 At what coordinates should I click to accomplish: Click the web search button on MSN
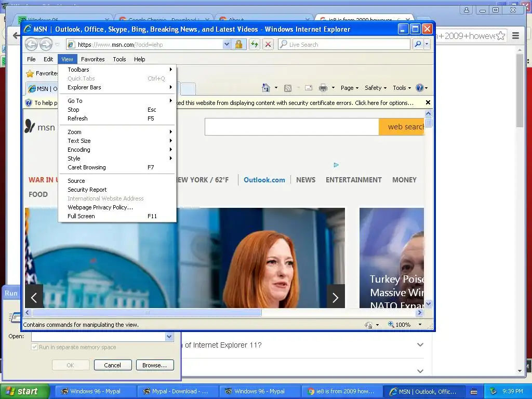tap(402, 127)
